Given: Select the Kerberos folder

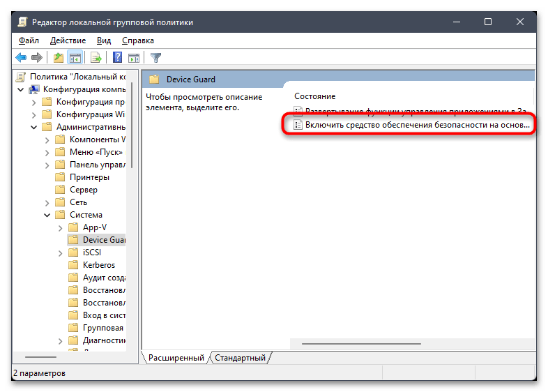Looking at the screenshot, I should click(92, 265).
